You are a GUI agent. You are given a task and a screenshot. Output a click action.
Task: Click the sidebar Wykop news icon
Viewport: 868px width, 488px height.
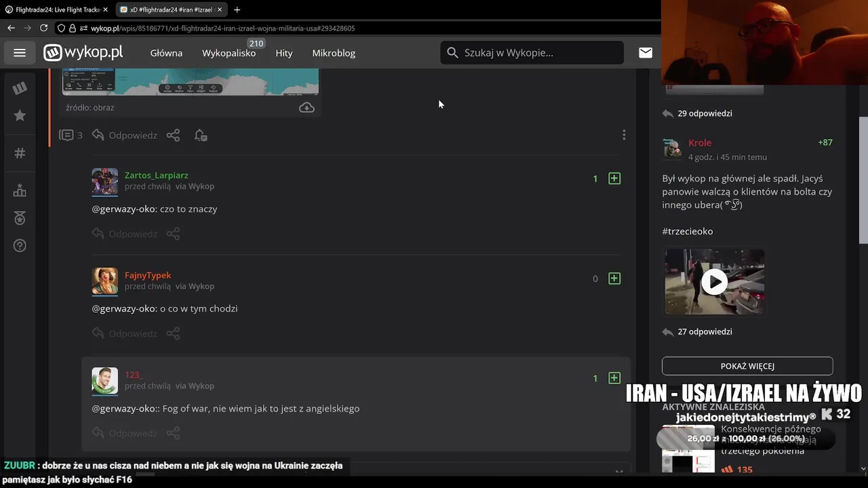point(20,87)
